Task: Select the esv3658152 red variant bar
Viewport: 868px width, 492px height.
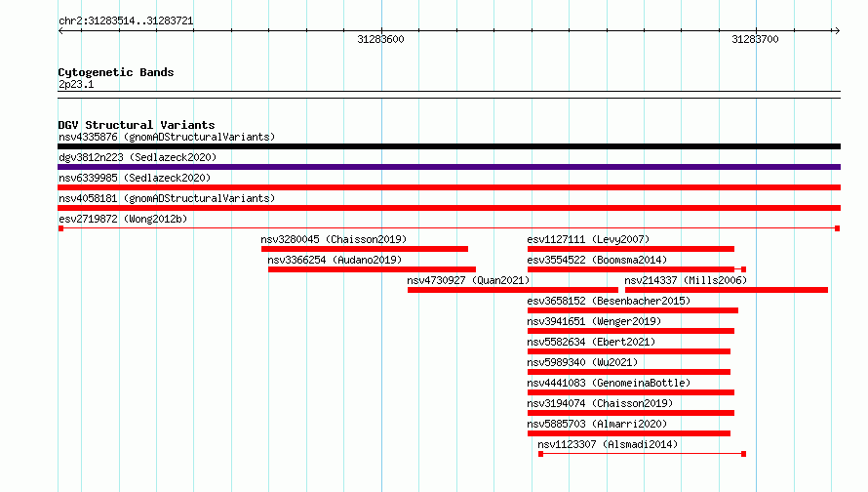Action: 633,310
